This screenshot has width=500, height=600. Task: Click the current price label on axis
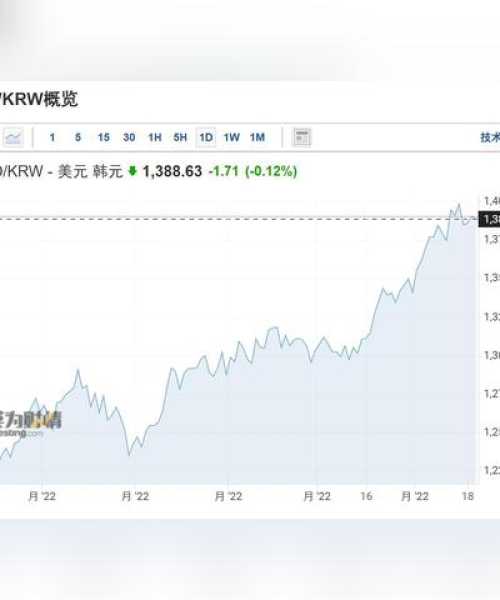489,219
